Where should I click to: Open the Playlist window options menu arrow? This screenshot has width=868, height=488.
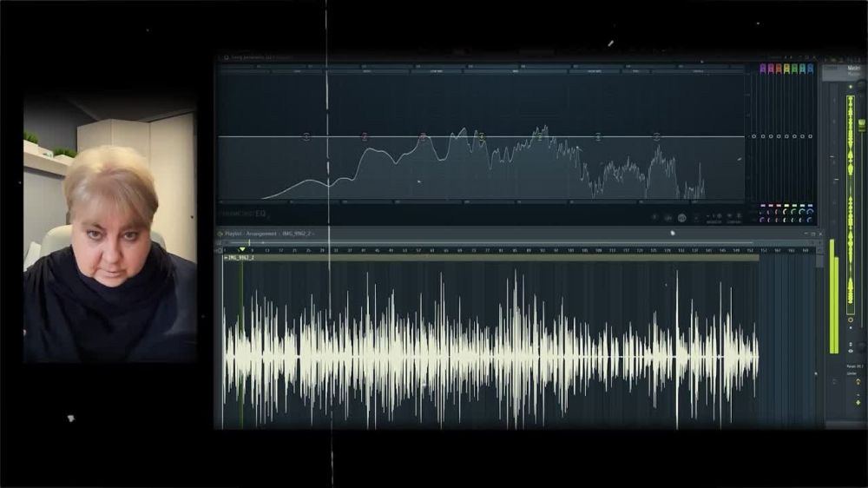(x=220, y=234)
